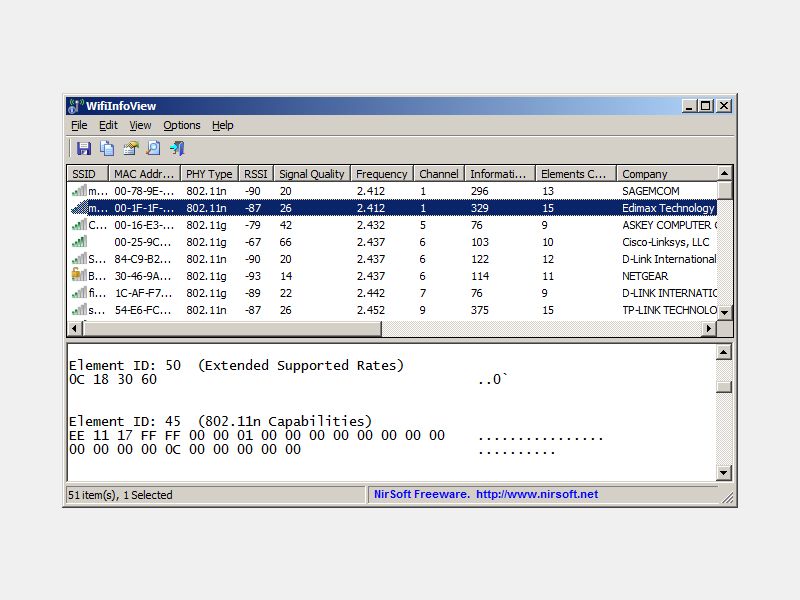Click Element ID: 45 capabilities line
Viewport: 800px width, 600px height.
pos(220,421)
